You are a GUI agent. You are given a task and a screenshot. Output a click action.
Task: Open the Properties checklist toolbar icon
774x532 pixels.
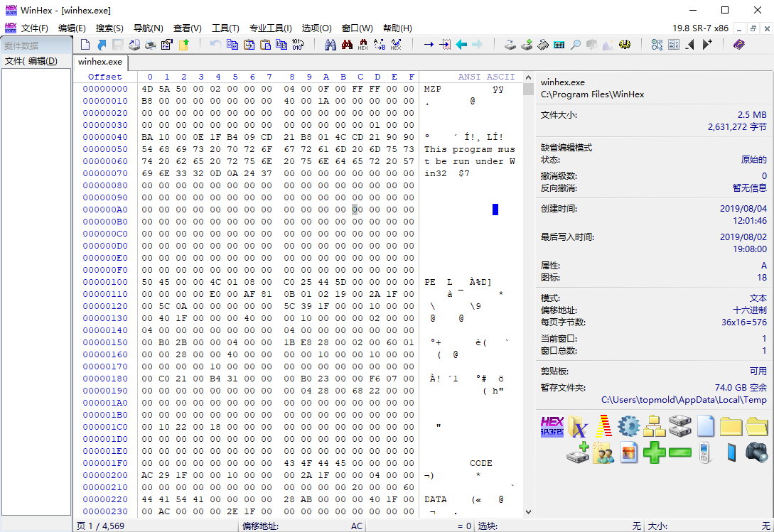click(x=167, y=45)
